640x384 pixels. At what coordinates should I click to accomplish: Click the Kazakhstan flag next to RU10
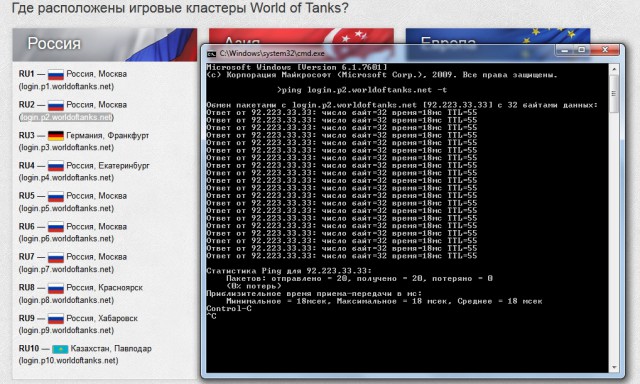(60, 349)
